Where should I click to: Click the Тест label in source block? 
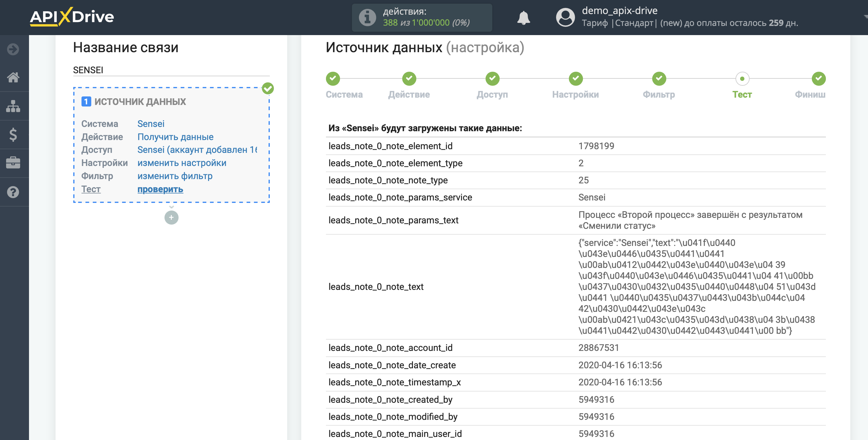[x=91, y=189]
